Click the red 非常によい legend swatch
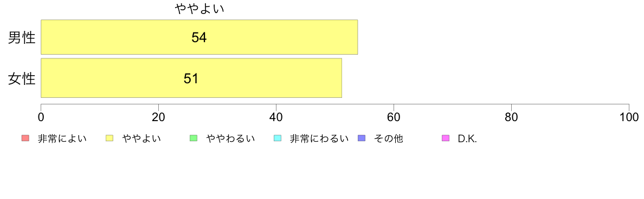Screen dimensions: 644x199 coord(25,138)
